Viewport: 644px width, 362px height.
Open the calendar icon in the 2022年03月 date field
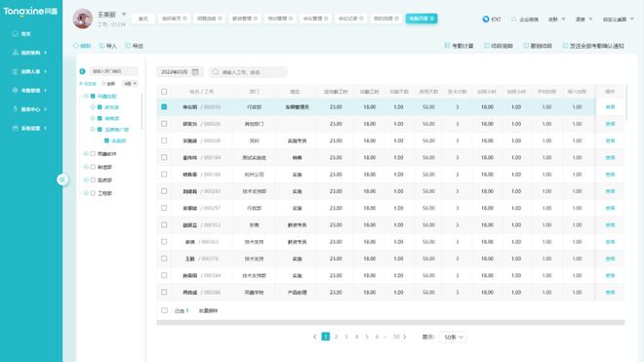coord(195,72)
